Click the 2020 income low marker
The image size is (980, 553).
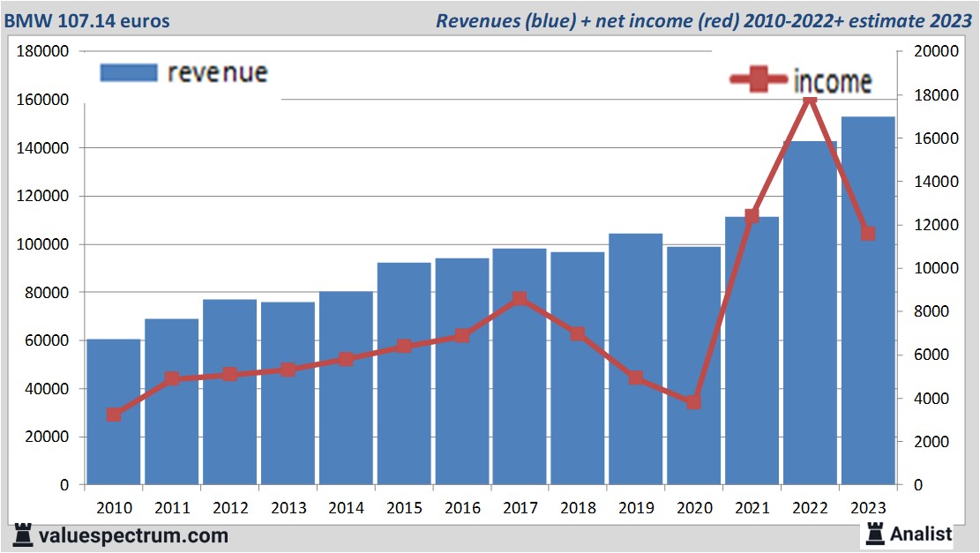(693, 402)
